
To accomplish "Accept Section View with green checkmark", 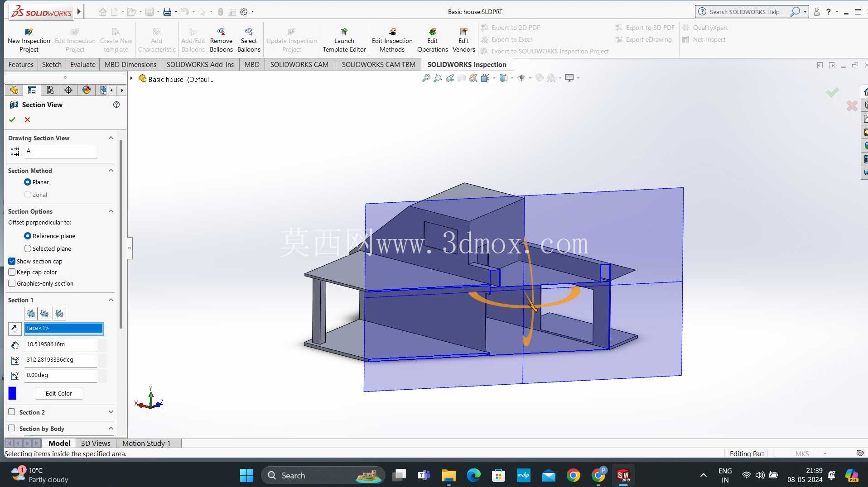I will tap(12, 119).
